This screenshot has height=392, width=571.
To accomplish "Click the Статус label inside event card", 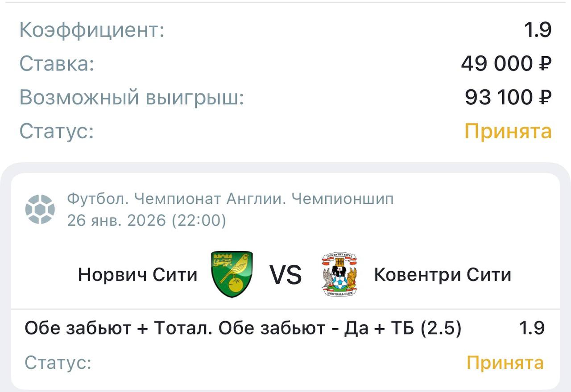I will tap(58, 363).
